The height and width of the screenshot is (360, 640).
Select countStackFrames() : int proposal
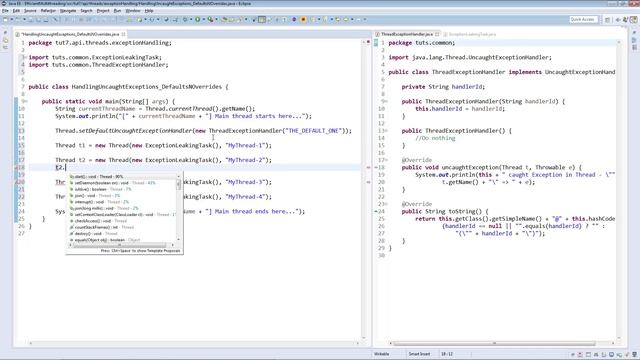pos(122,227)
